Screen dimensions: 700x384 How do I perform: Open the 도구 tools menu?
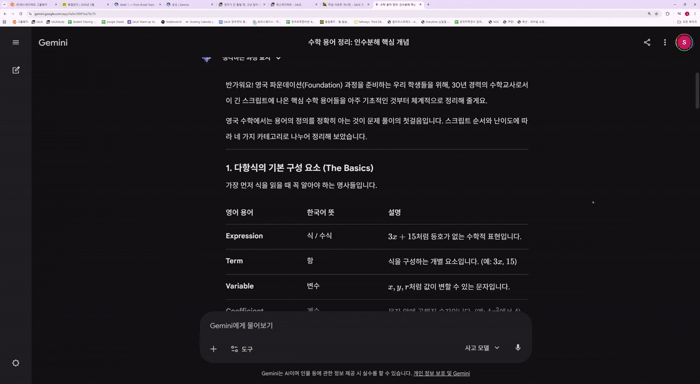tap(242, 349)
